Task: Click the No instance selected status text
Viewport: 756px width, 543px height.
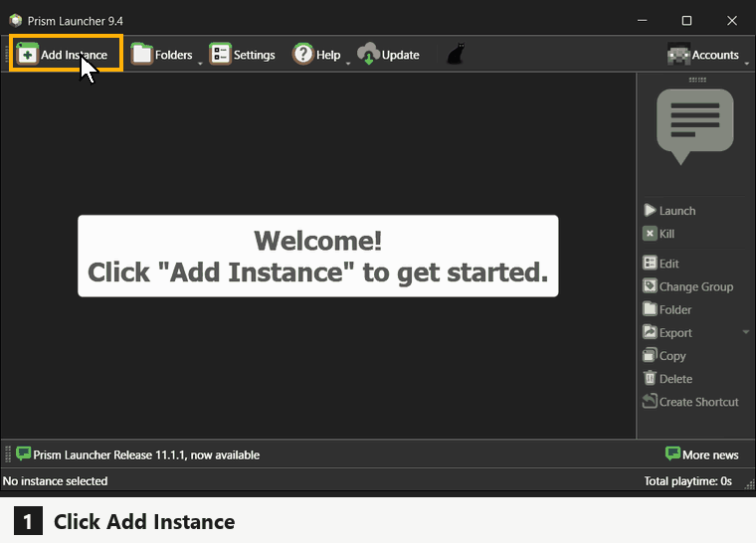Action: [x=55, y=480]
